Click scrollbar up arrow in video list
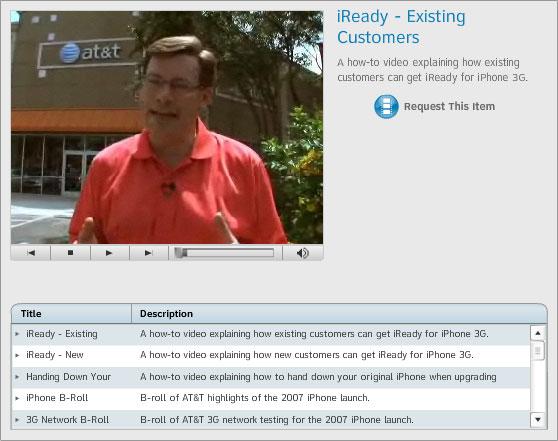The height and width of the screenshot is (441, 558). (538, 333)
